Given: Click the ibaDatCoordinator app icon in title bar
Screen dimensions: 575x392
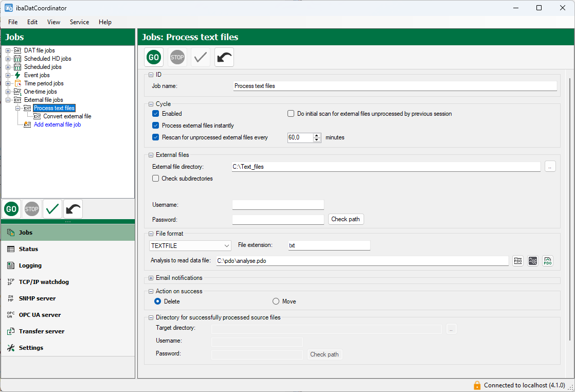Looking at the screenshot, I should coord(8,8).
